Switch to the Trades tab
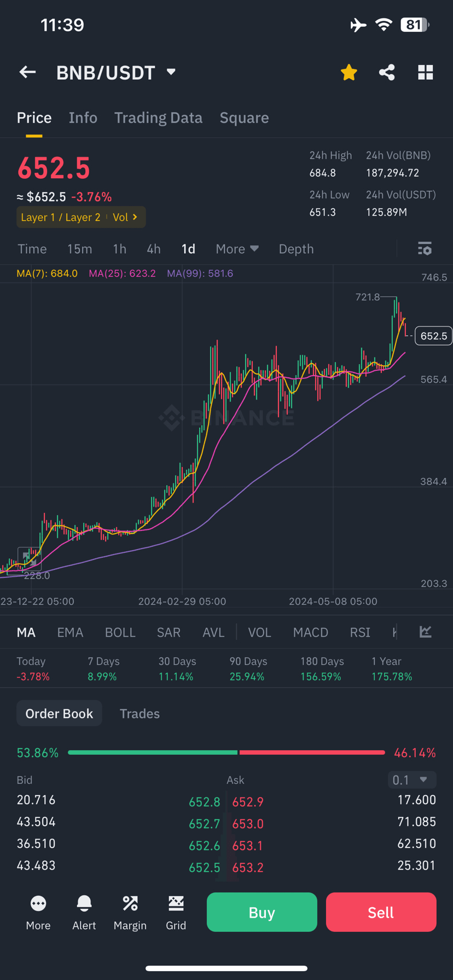The height and width of the screenshot is (980, 453). point(140,714)
